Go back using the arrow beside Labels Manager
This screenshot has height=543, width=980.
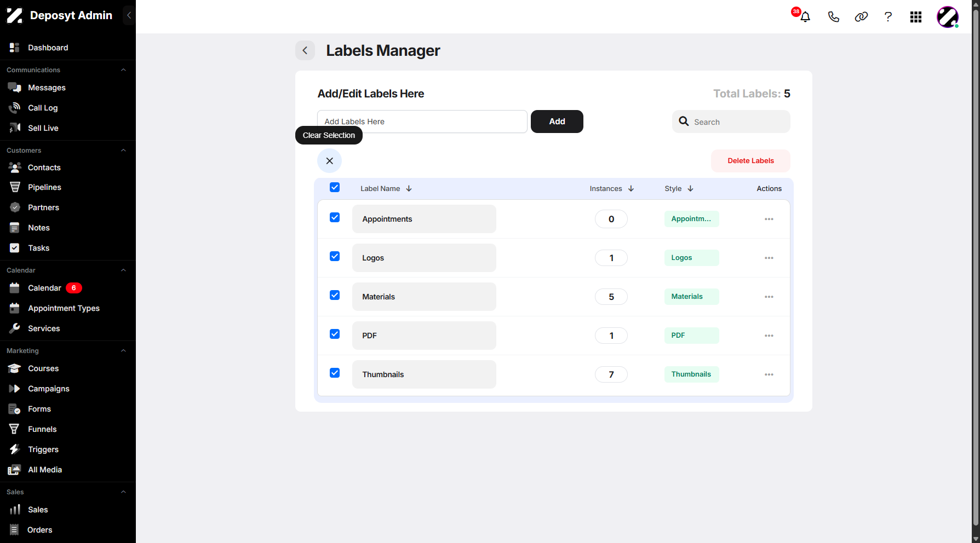coord(305,50)
